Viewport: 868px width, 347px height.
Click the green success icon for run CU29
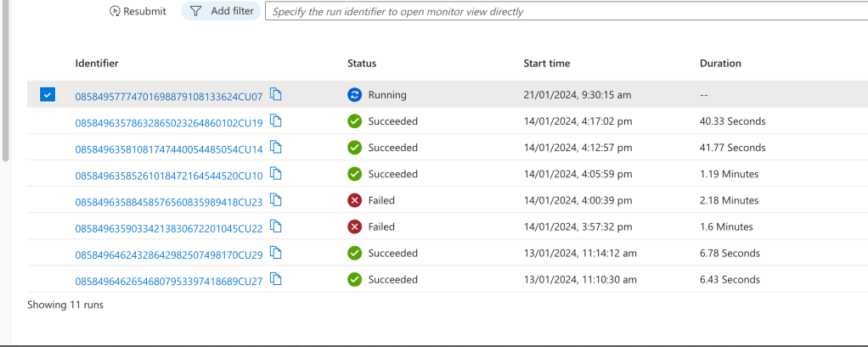tap(354, 253)
